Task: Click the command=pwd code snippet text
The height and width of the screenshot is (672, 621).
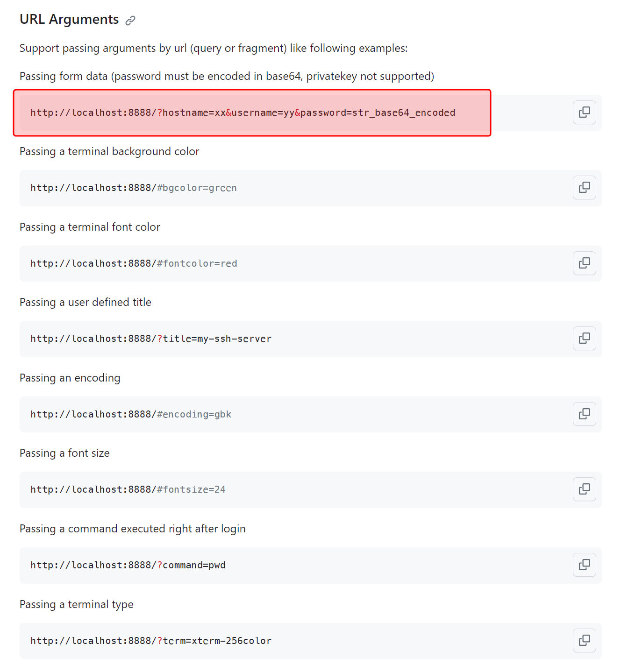Action: (x=128, y=566)
